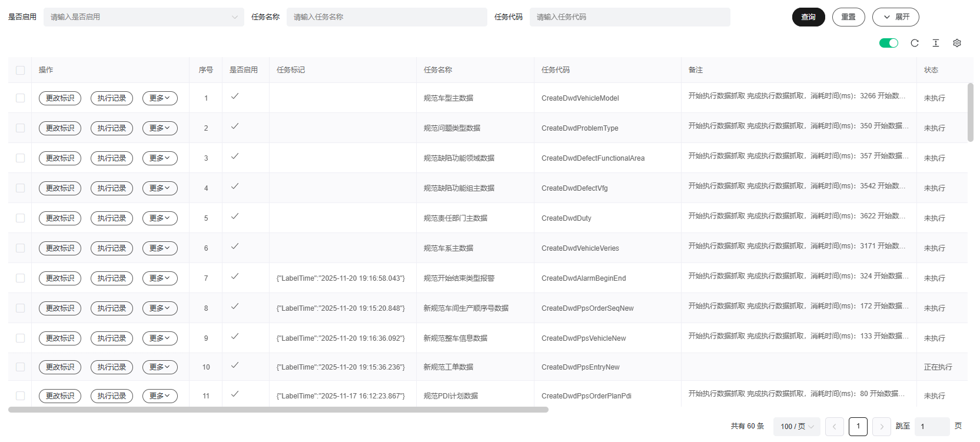Click the enabled checkmark in row 7
Image resolution: width=980 pixels, height=442 pixels.
coord(234,277)
